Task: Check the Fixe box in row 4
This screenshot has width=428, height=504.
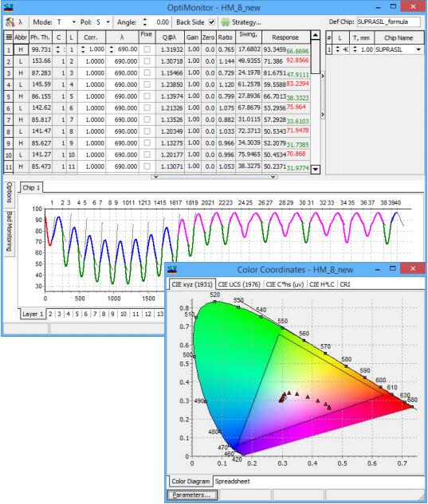Action: pos(147,84)
